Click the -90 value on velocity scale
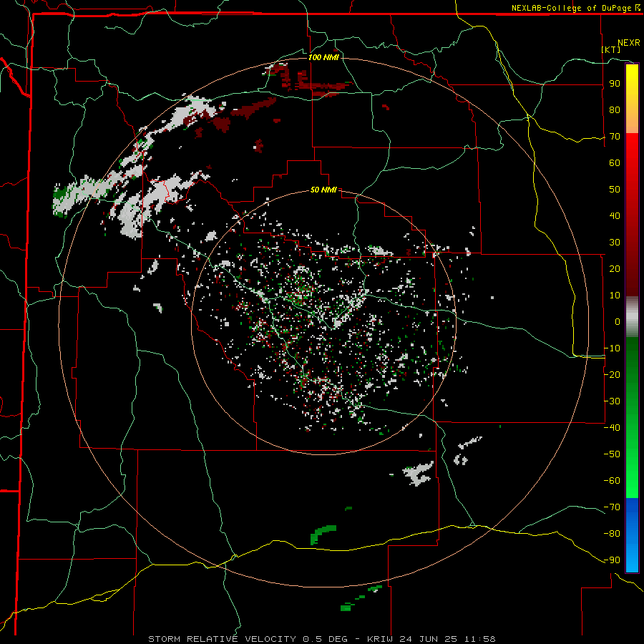 pyautogui.click(x=612, y=560)
